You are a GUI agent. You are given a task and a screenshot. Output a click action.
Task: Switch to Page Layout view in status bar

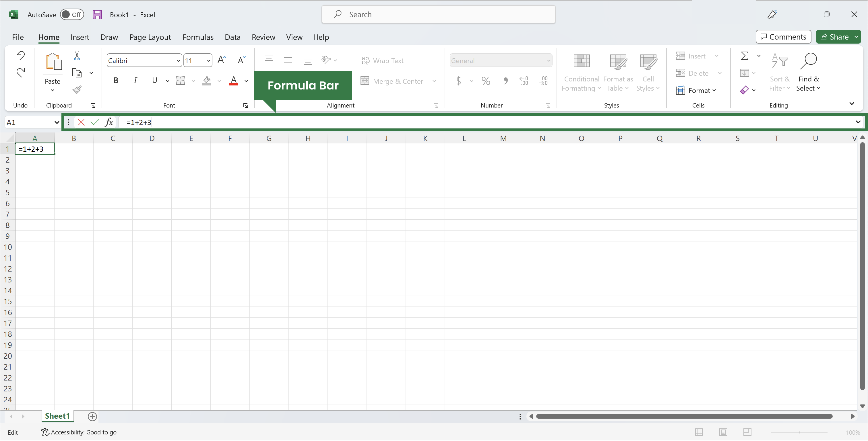(723, 432)
